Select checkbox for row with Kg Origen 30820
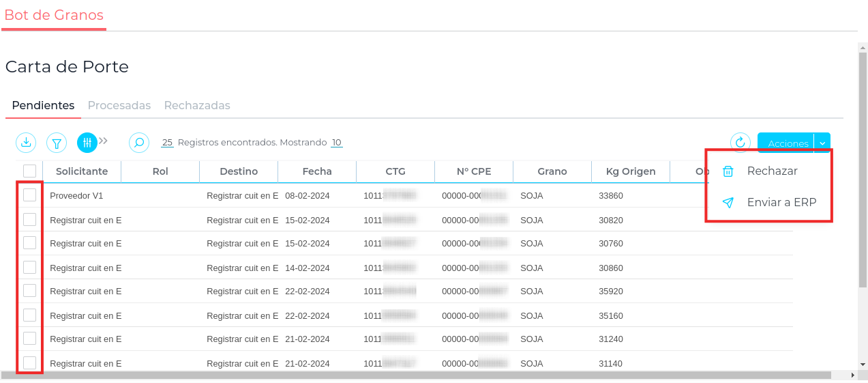868x383 pixels. (x=29, y=219)
